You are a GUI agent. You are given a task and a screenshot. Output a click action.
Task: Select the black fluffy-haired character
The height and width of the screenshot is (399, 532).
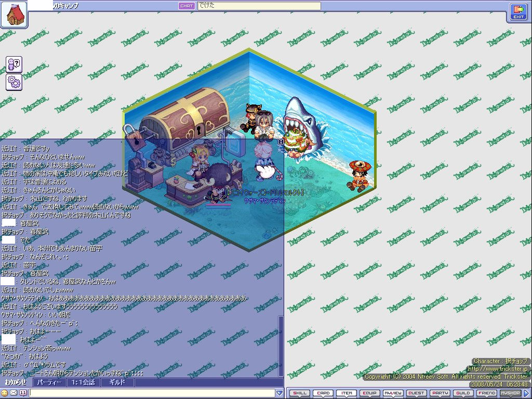point(220,183)
